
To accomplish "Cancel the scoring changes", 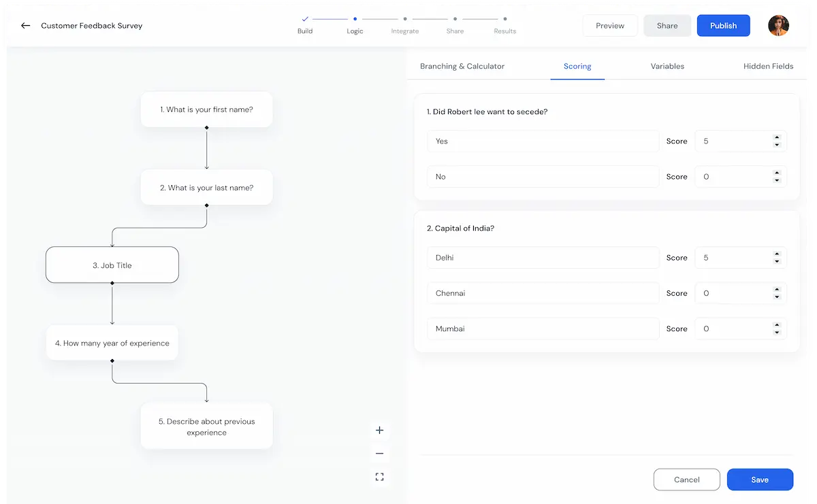I will pyautogui.click(x=686, y=480).
